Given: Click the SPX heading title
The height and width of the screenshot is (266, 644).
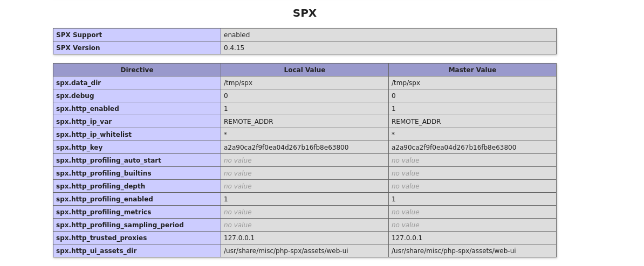Looking at the screenshot, I should tap(305, 13).
